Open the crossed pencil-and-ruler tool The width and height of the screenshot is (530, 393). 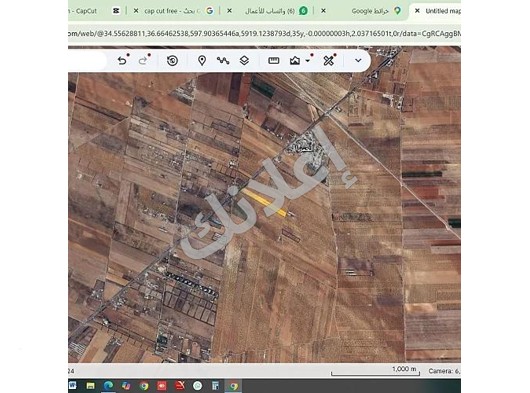tap(328, 61)
